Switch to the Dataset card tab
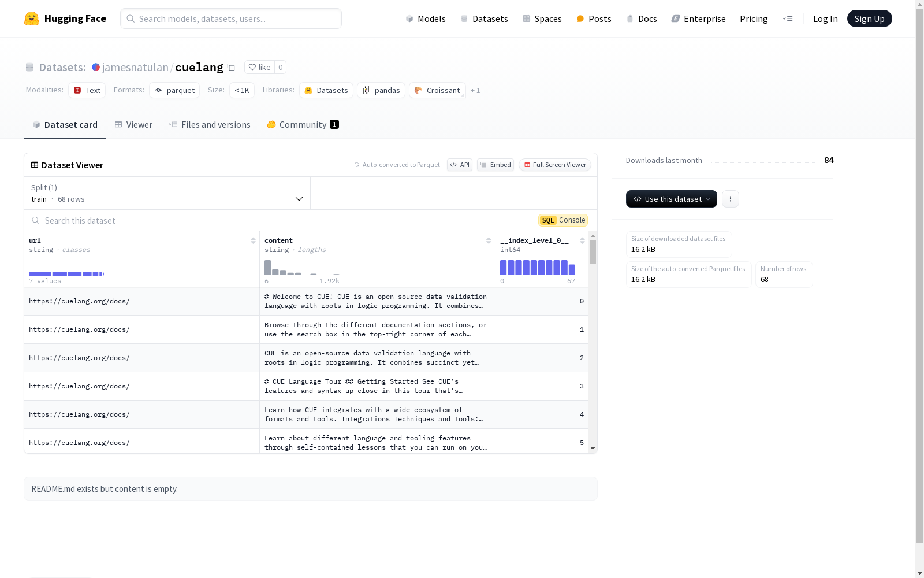The image size is (924, 578). coord(65,125)
